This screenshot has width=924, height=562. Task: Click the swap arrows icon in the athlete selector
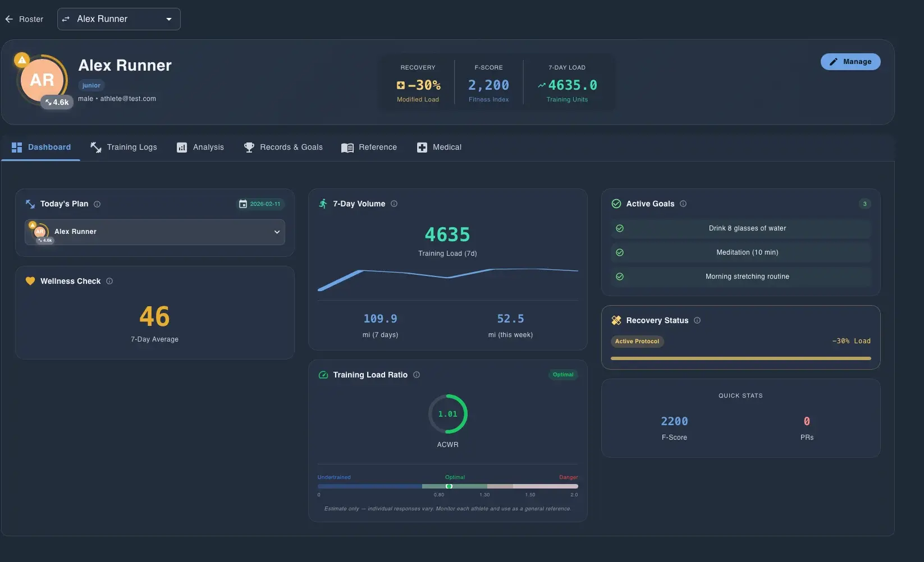click(x=66, y=19)
